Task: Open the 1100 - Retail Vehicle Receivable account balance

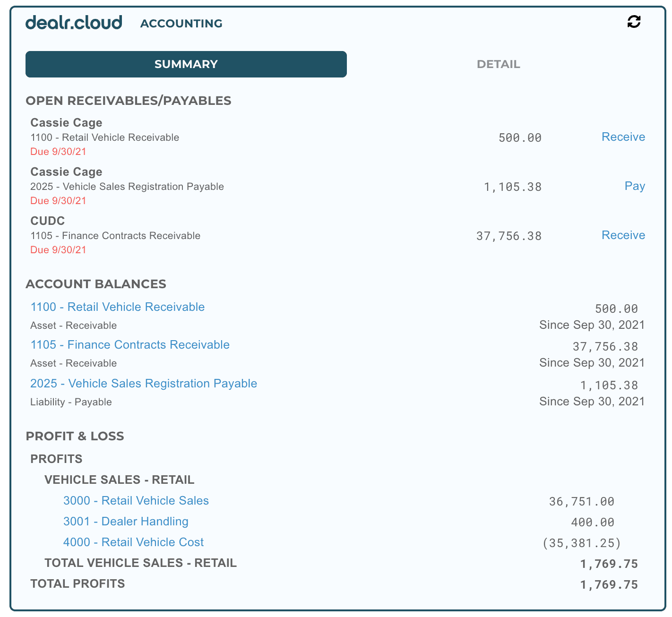Action: [117, 307]
